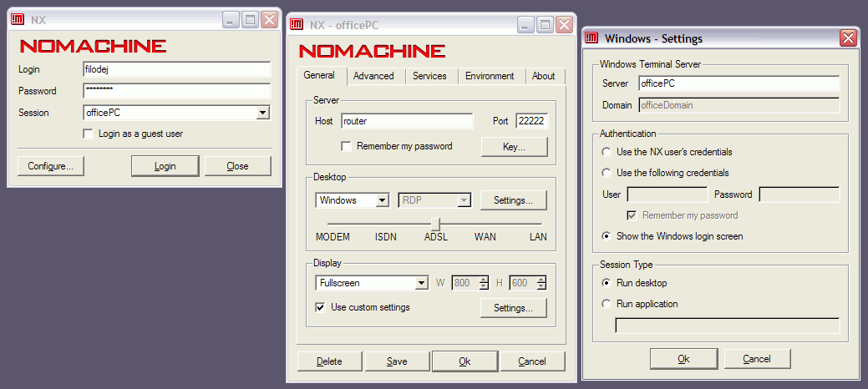
Task: Click the Port field showing 22222
Action: [x=532, y=121]
